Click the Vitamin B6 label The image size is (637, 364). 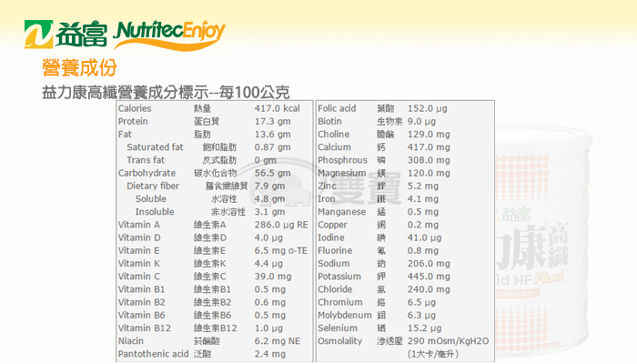pyautogui.click(x=141, y=315)
